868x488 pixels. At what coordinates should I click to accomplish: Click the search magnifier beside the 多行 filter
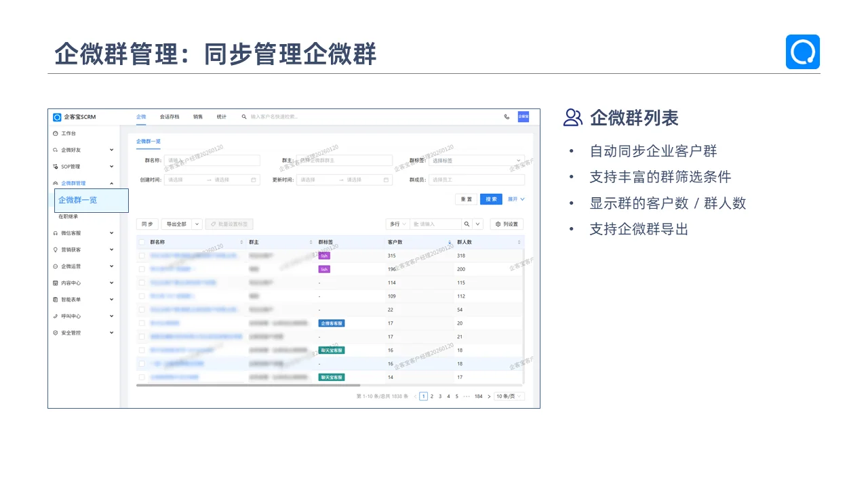point(467,224)
